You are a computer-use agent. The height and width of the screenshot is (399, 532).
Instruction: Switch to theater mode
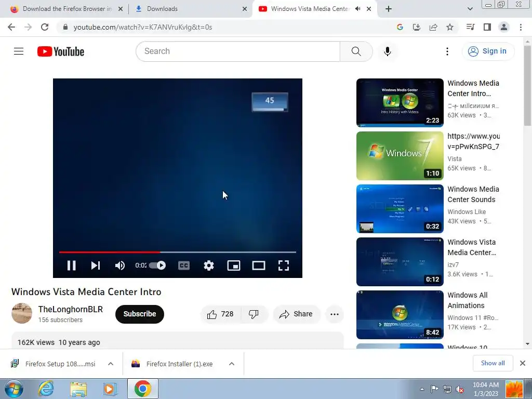(x=259, y=265)
